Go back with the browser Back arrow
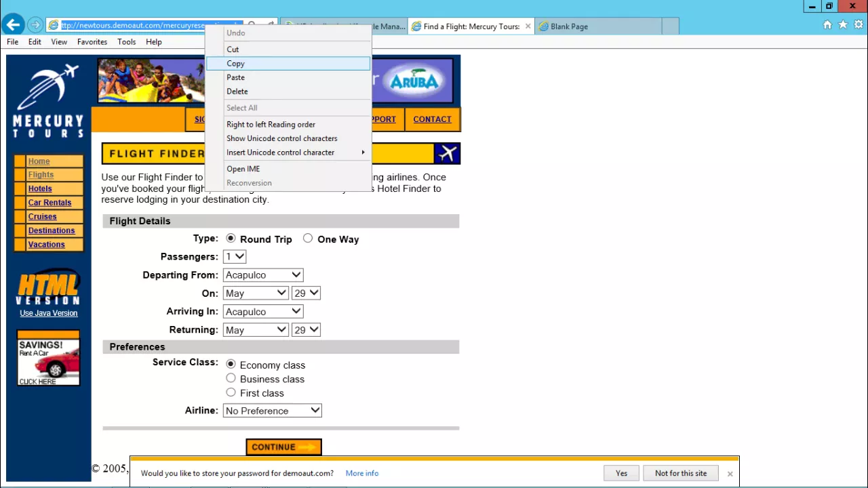 (x=13, y=26)
